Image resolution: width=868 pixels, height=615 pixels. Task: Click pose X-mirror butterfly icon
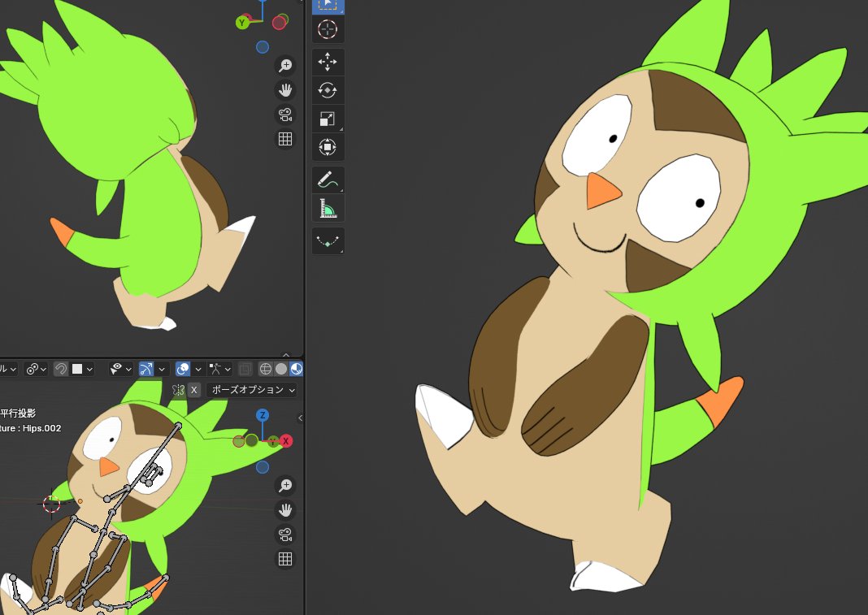178,390
